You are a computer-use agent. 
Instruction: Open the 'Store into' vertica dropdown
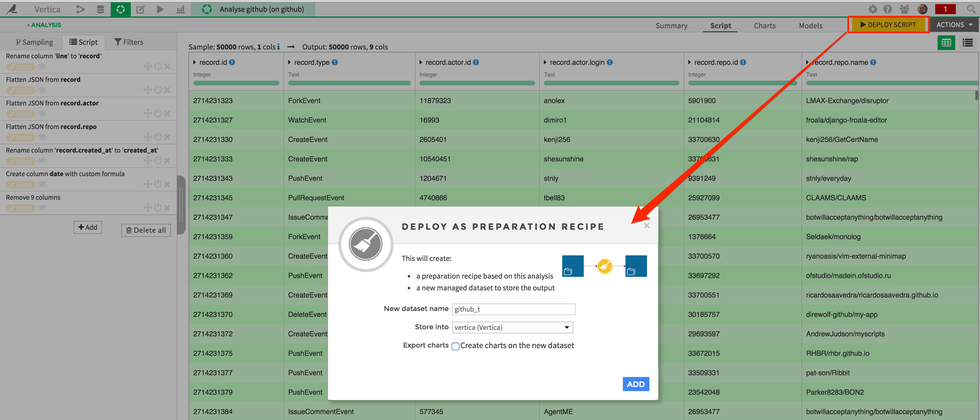point(512,328)
